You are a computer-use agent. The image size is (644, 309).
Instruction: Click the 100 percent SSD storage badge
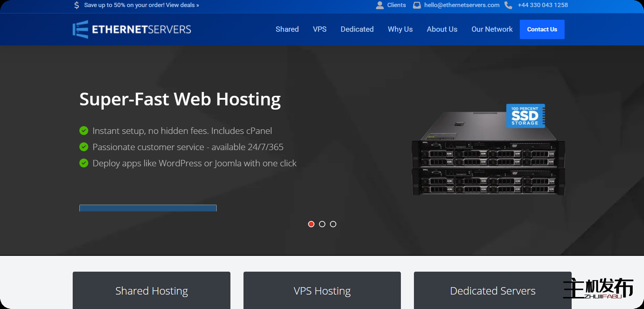pos(525,116)
